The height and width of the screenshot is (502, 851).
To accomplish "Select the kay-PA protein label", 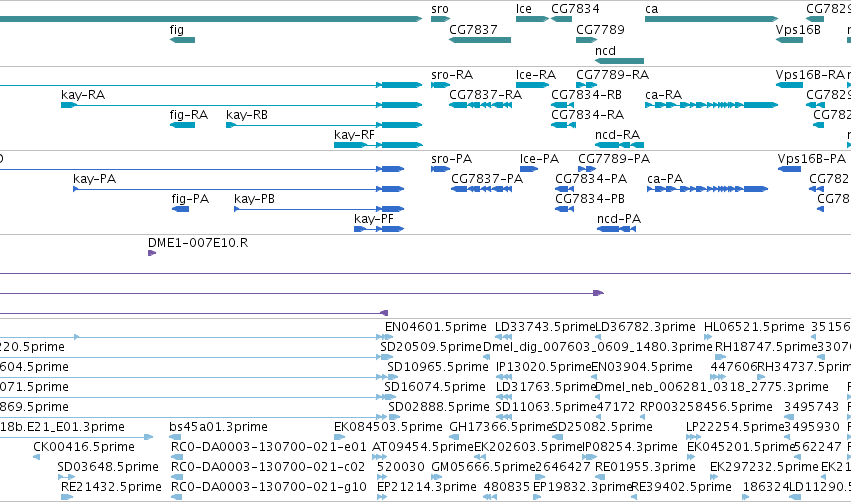I will (x=94, y=180).
